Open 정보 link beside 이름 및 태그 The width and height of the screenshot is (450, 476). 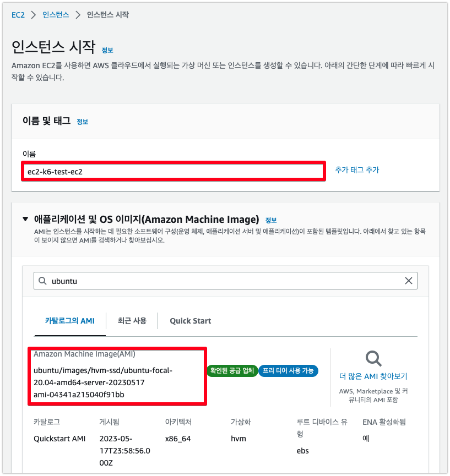(82, 122)
